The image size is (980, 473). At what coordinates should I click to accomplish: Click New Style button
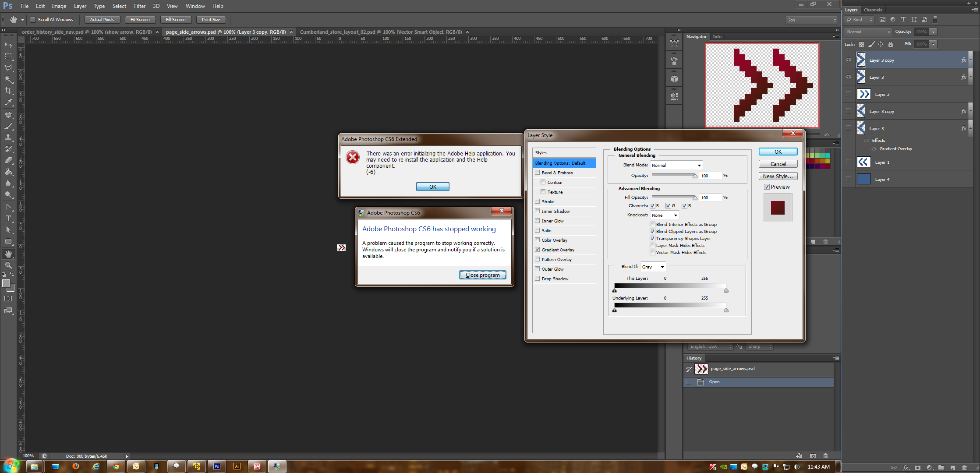pos(778,176)
